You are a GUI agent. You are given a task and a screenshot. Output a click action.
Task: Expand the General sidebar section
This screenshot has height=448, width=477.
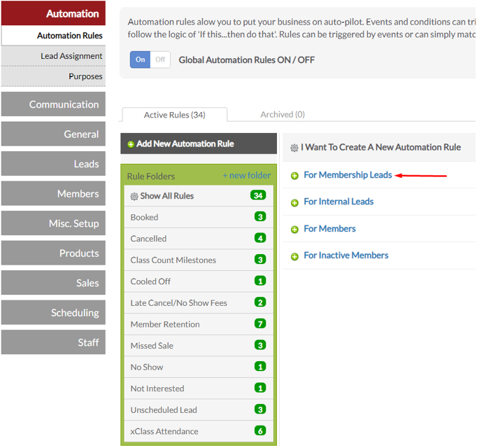coord(54,134)
